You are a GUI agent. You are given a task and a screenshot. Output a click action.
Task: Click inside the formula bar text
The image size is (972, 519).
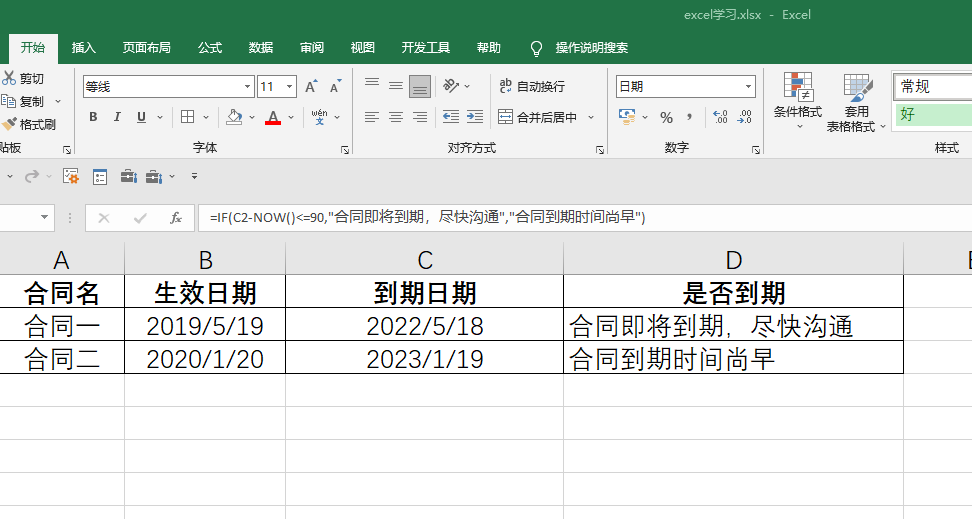428,217
